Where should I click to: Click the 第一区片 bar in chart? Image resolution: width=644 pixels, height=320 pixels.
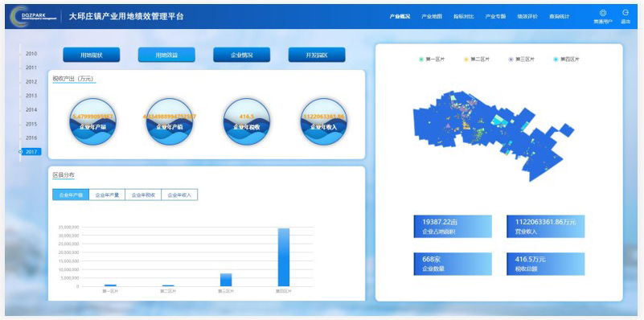click(x=110, y=285)
